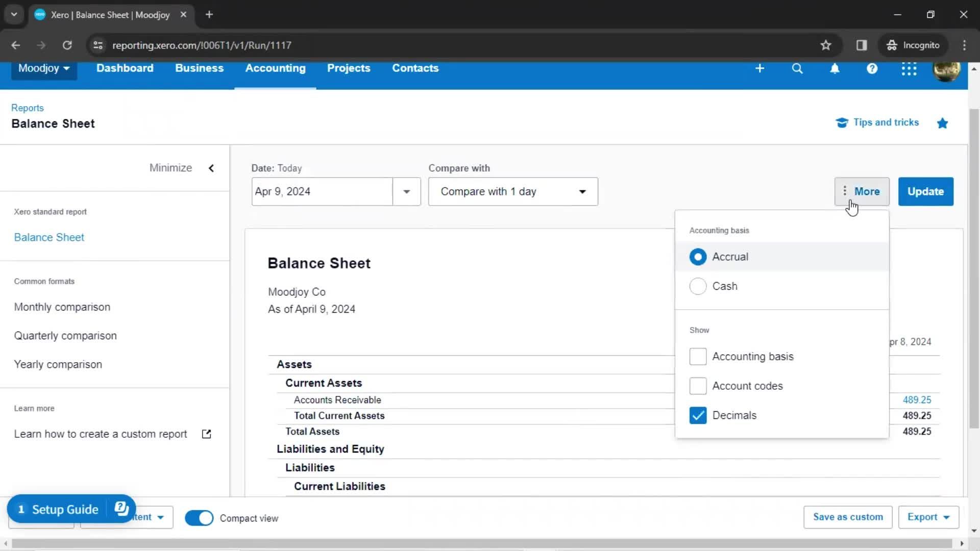Uncheck the Decimals checkbox
Viewport: 980px width, 551px height.
tap(698, 415)
